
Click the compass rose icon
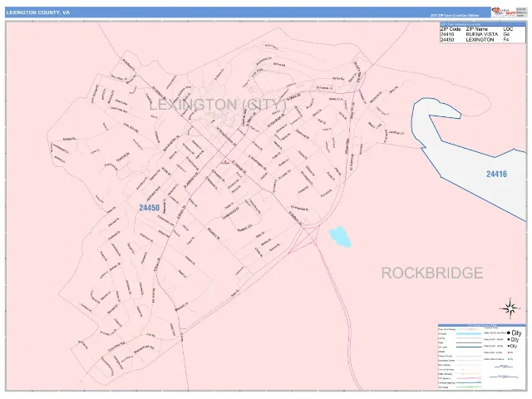pyautogui.click(x=510, y=308)
